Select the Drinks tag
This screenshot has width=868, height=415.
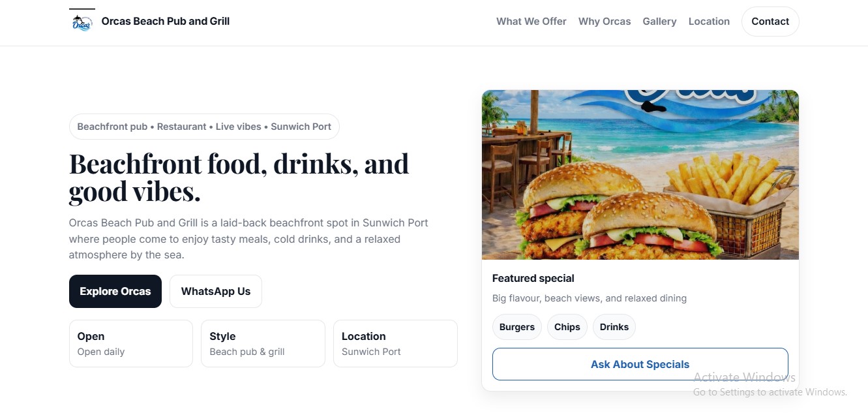tap(614, 326)
